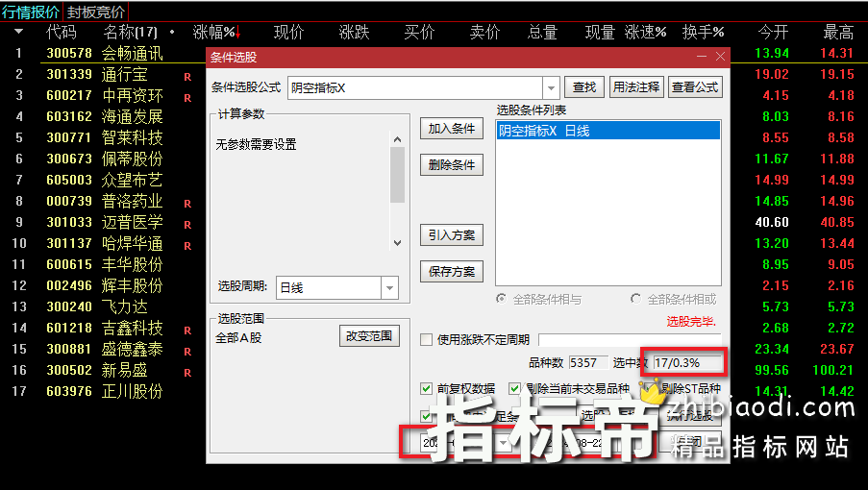This screenshot has width=868, height=490.
Task: Click the R marker beside 新易盛
Action: 187,373
